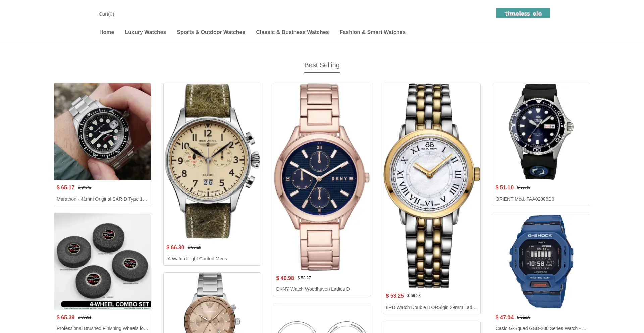
Task: Open Classic & Business Watches category
Action: click(292, 32)
